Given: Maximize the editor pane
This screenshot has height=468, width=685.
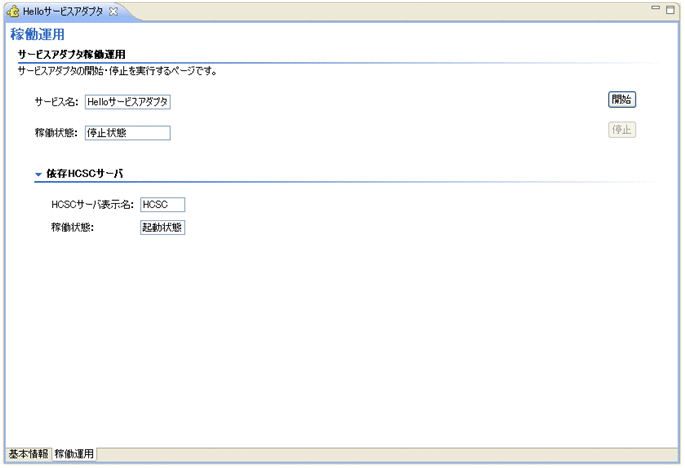Looking at the screenshot, I should [x=671, y=10].
